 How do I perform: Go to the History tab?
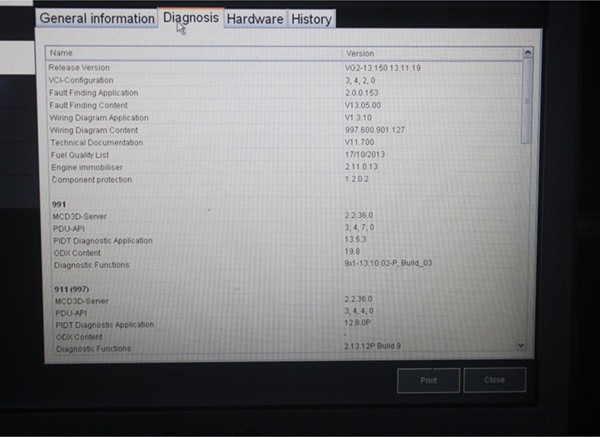tap(311, 19)
